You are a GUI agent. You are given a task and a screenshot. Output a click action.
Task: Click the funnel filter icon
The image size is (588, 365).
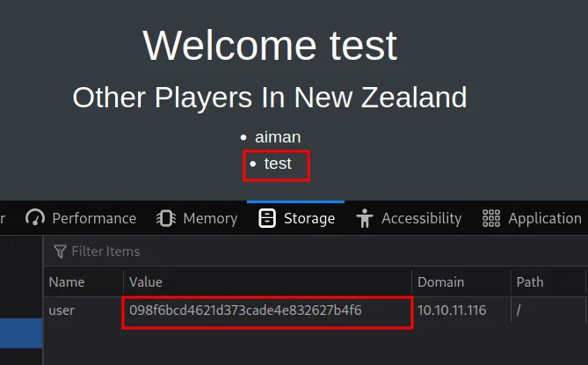60,252
